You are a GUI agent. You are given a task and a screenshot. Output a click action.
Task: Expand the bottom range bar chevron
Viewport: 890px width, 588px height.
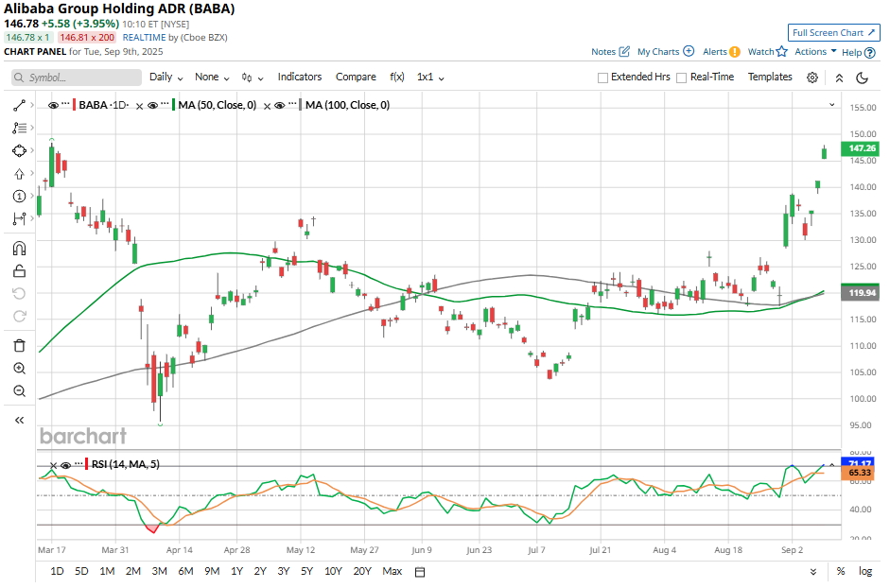pyautogui.click(x=813, y=572)
